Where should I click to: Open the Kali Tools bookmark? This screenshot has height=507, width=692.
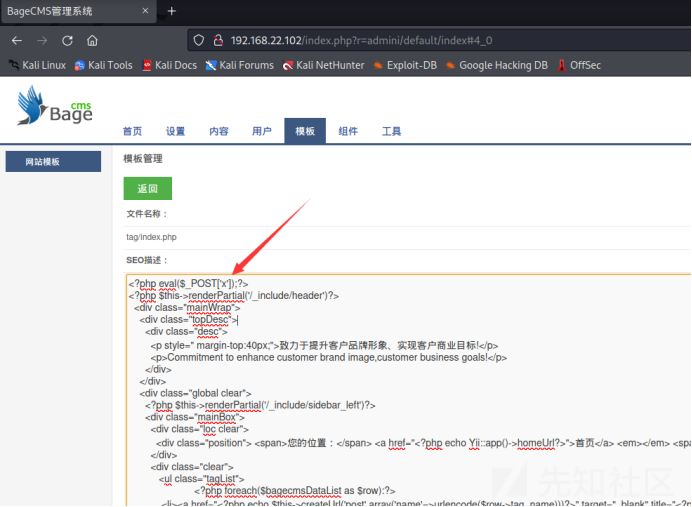(x=103, y=65)
